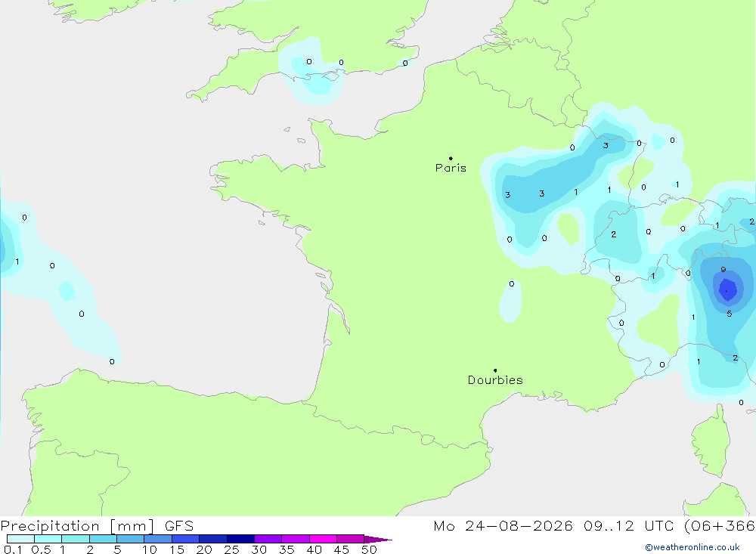Click the Paris city label
Image resolution: width=756 pixels, height=554 pixels.
coord(451,168)
